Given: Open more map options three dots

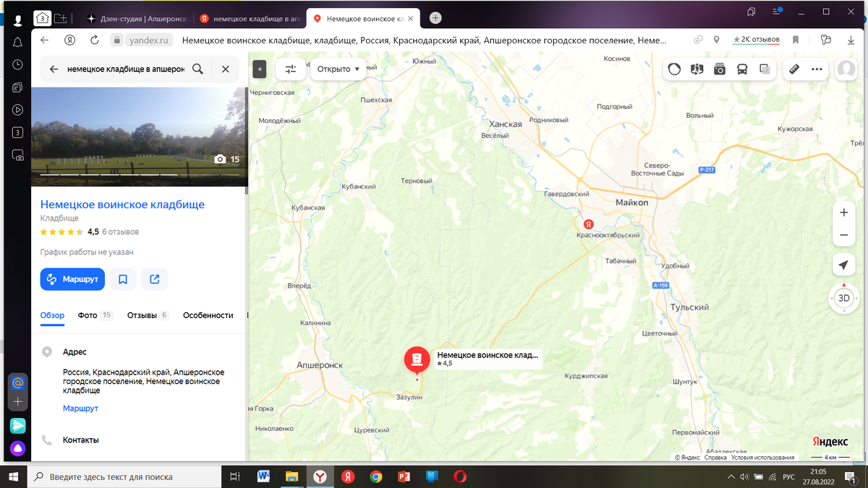Looking at the screenshot, I should click(x=817, y=69).
